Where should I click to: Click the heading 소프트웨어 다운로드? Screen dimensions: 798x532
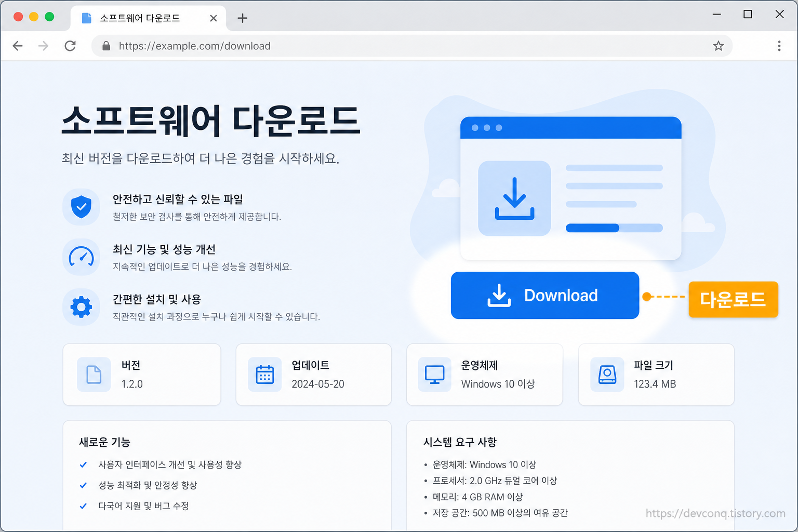[x=210, y=121]
